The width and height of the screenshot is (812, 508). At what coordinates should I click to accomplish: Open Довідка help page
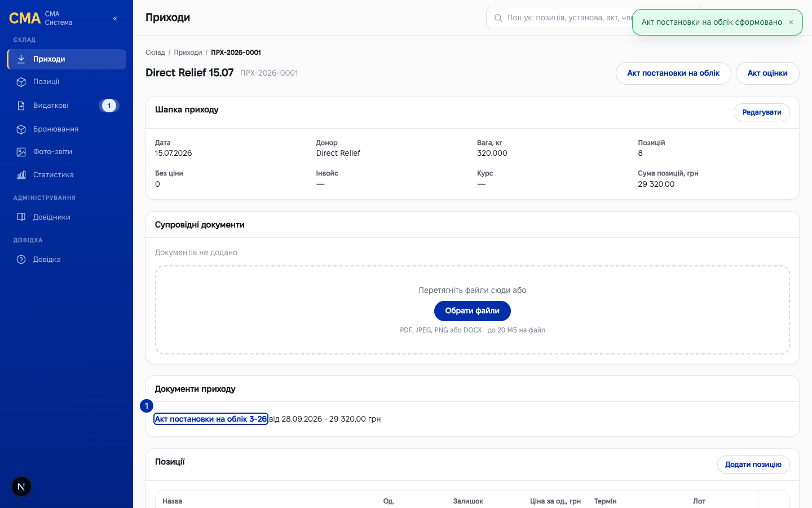67,260
